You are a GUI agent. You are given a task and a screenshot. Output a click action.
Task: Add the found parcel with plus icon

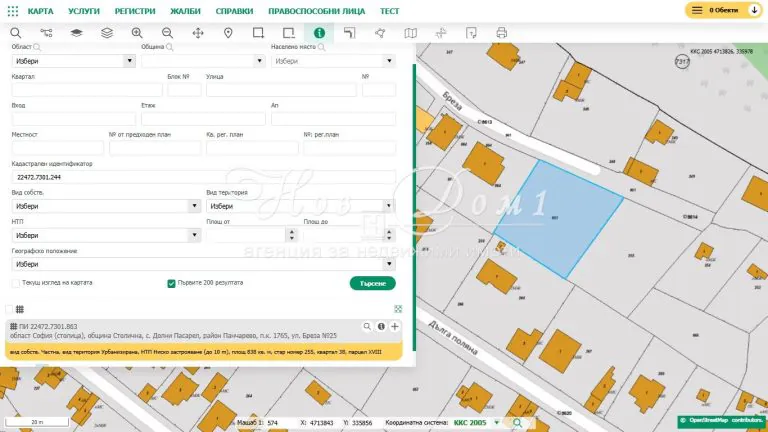[395, 326]
